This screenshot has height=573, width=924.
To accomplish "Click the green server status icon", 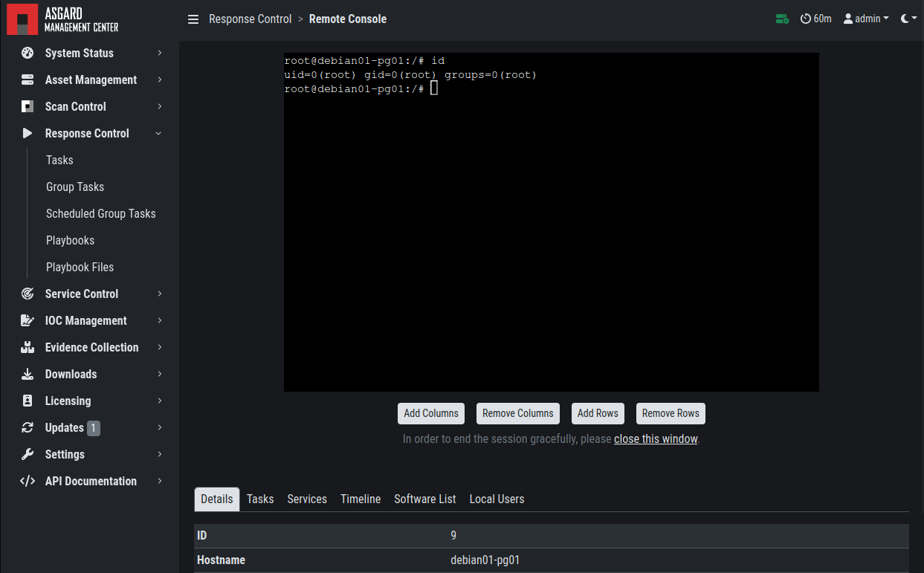I will pos(782,19).
